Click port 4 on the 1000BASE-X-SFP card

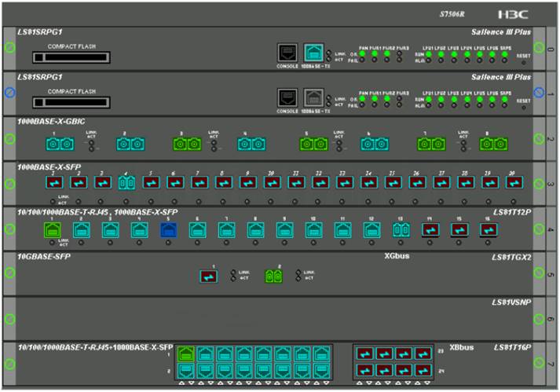[x=126, y=182]
